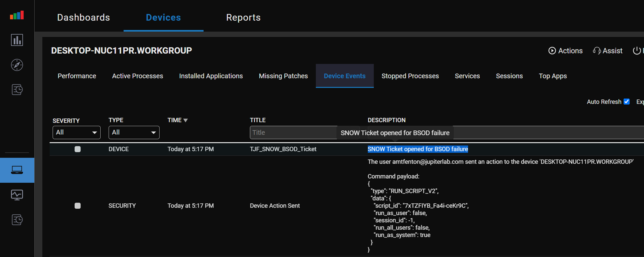Open the Actions menu button
Screen dimensions: 644x257
click(x=565, y=51)
